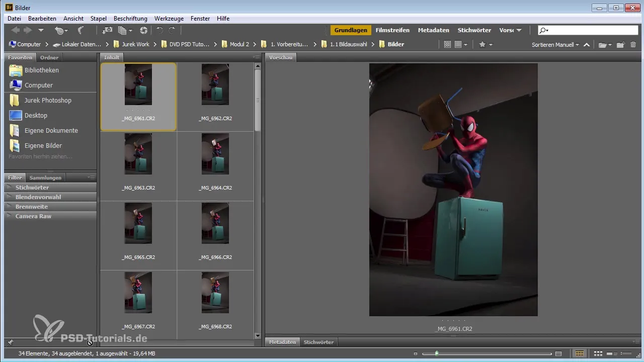The width and height of the screenshot is (644, 362).
Task: Click the Computer breadcrumb
Action: pos(25,44)
